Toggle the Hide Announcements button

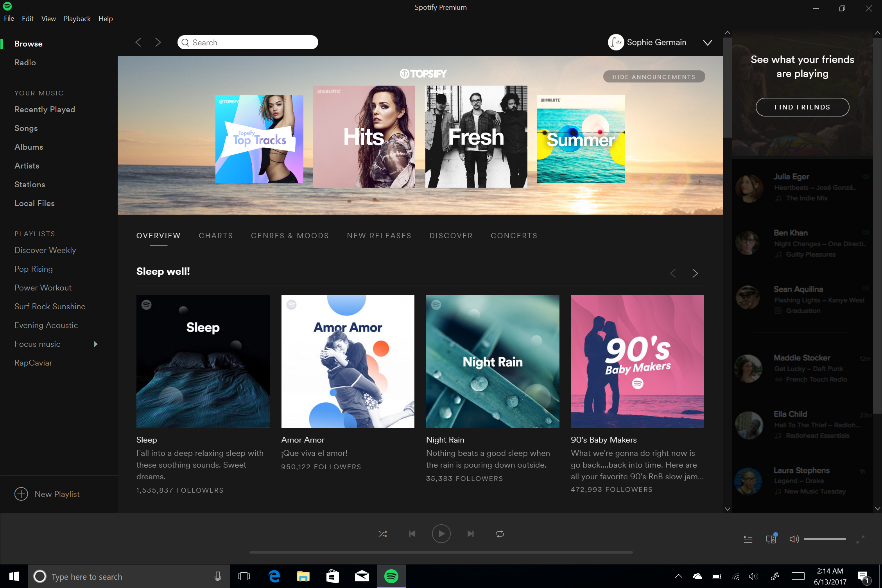tap(654, 77)
